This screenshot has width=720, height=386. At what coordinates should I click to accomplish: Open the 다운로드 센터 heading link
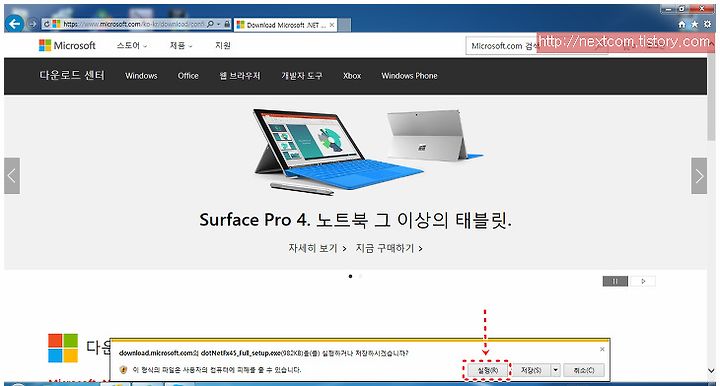[x=72, y=75]
